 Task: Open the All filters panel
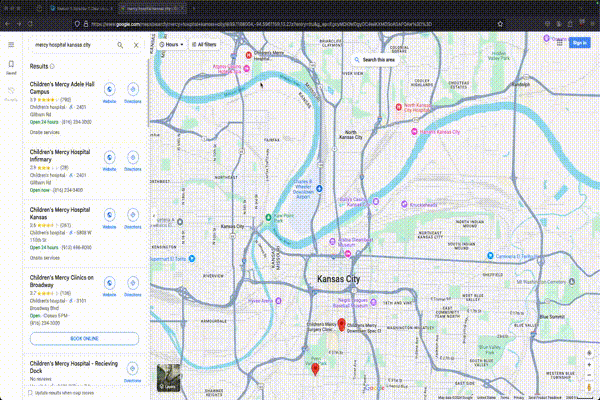click(203, 45)
